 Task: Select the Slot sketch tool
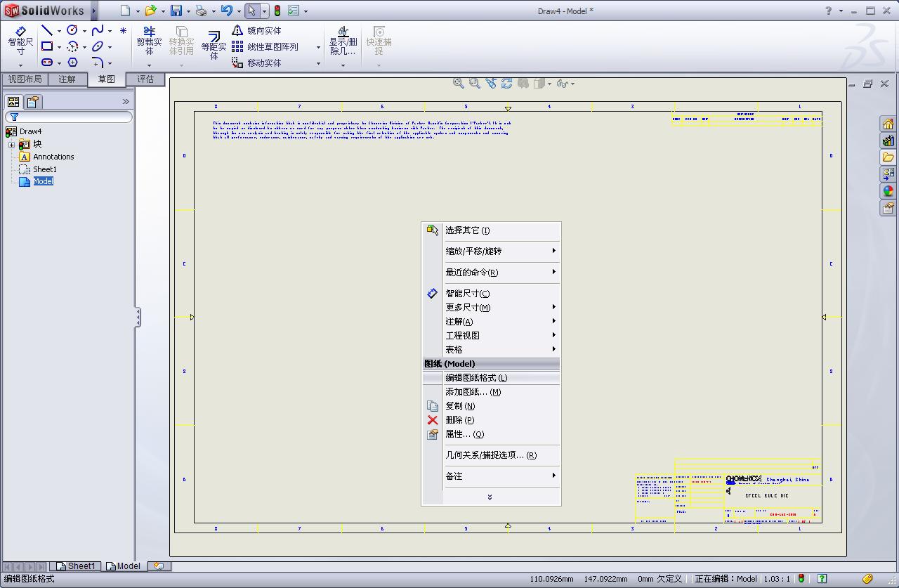click(x=47, y=63)
